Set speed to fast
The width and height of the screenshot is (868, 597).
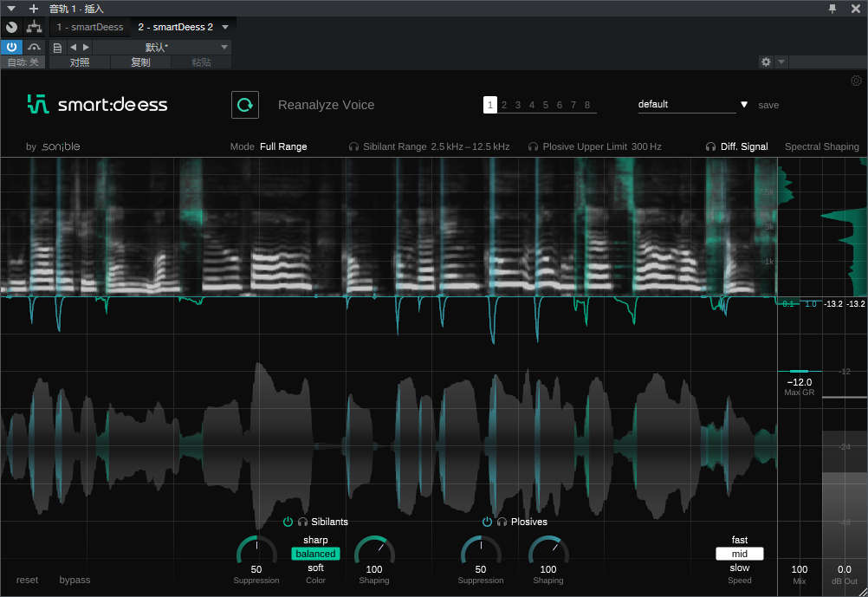[x=740, y=540]
